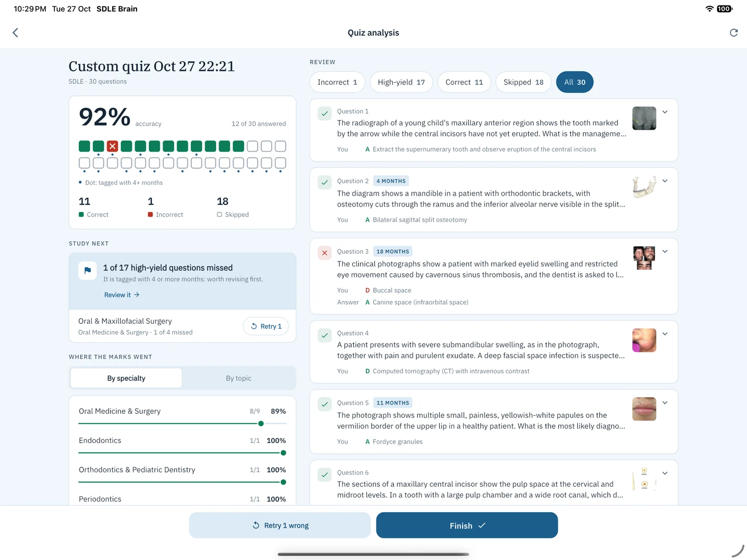Expand Question 6 details chevron

click(x=665, y=473)
